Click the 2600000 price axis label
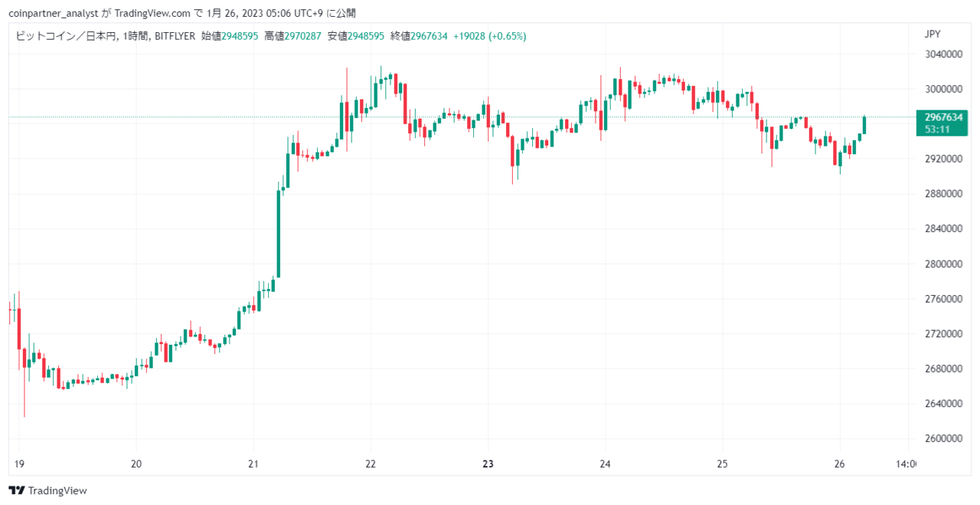Image resolution: width=980 pixels, height=505 pixels. point(943,439)
